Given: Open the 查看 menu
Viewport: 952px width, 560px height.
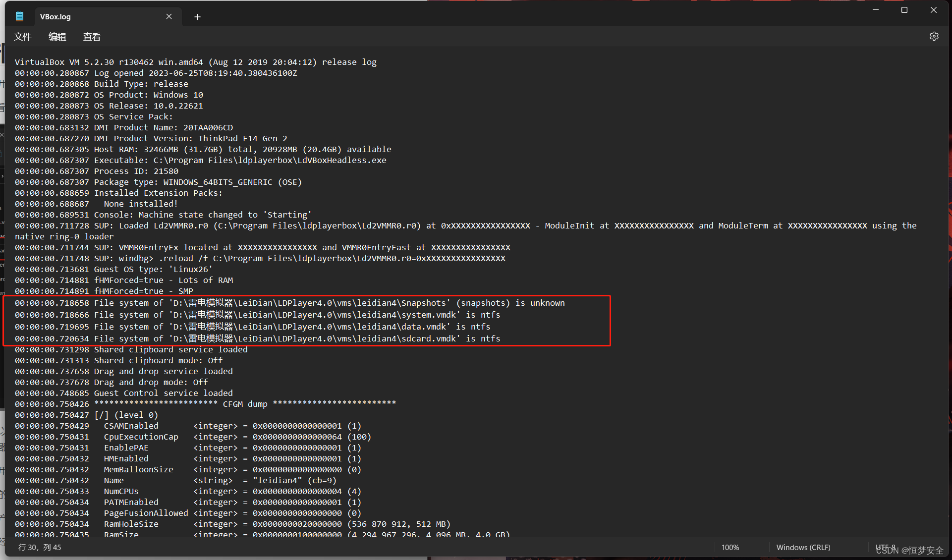Looking at the screenshot, I should point(92,37).
